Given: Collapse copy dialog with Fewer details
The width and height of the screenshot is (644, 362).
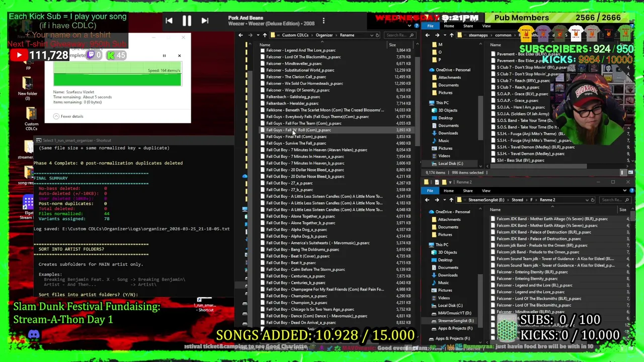Looking at the screenshot, I should point(68,116).
